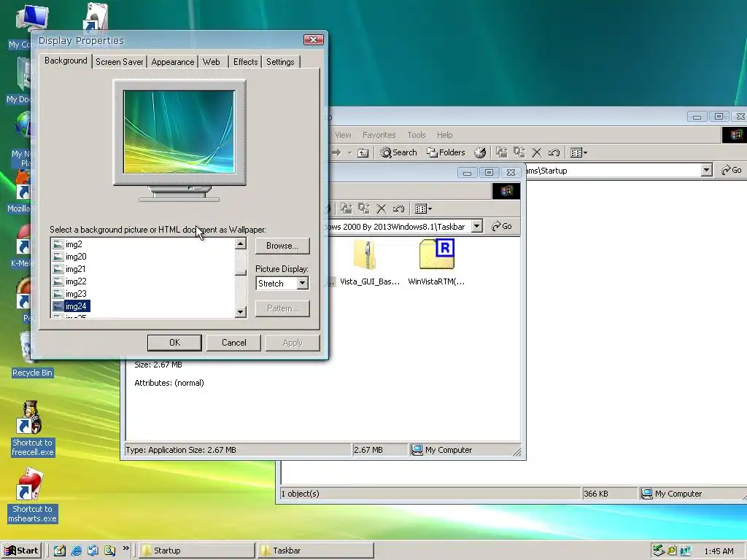747x560 pixels.
Task: Close the Display Properties dialog
Action: point(313,40)
